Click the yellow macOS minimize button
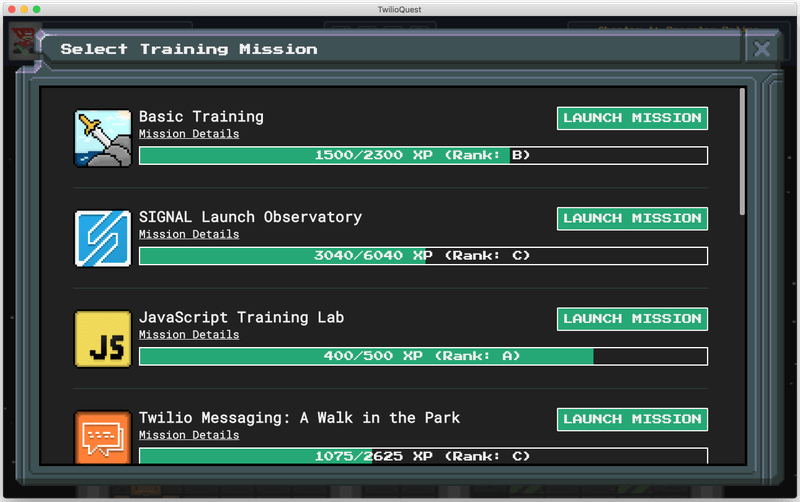The height and width of the screenshot is (502, 800). pos(24,9)
